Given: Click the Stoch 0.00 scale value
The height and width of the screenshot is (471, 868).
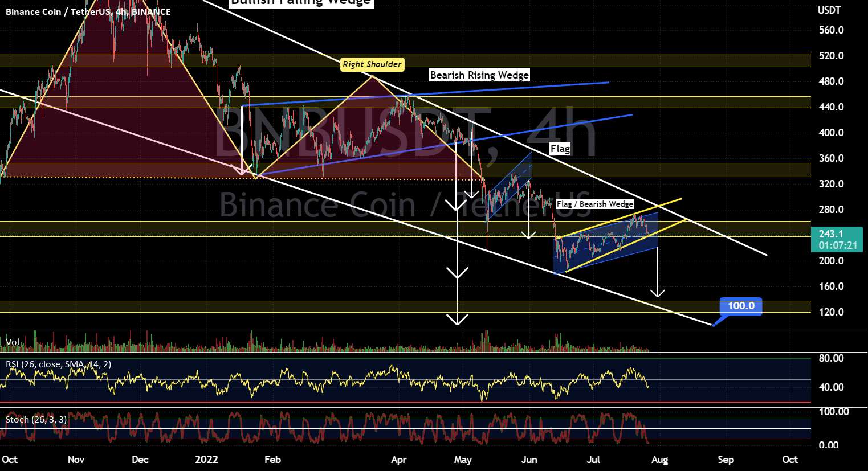Looking at the screenshot, I should (x=829, y=445).
